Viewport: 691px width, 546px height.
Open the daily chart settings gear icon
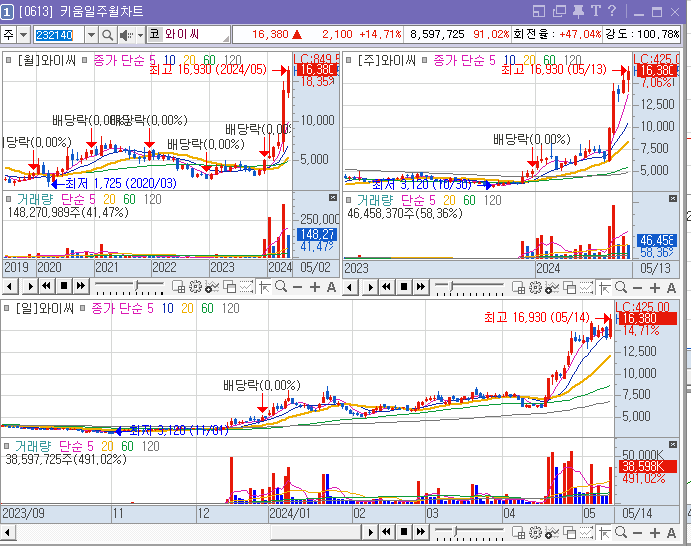point(535,533)
